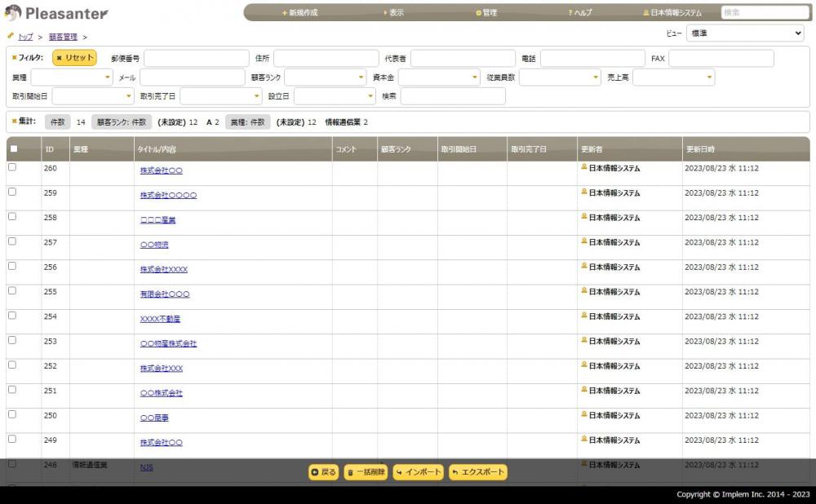Image resolution: width=816 pixels, height=504 pixels.
Task: Click the 集計 collapse icon
Action: point(15,121)
